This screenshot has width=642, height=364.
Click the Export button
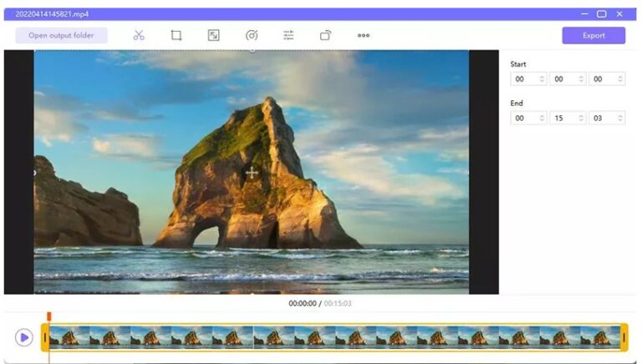pos(594,35)
